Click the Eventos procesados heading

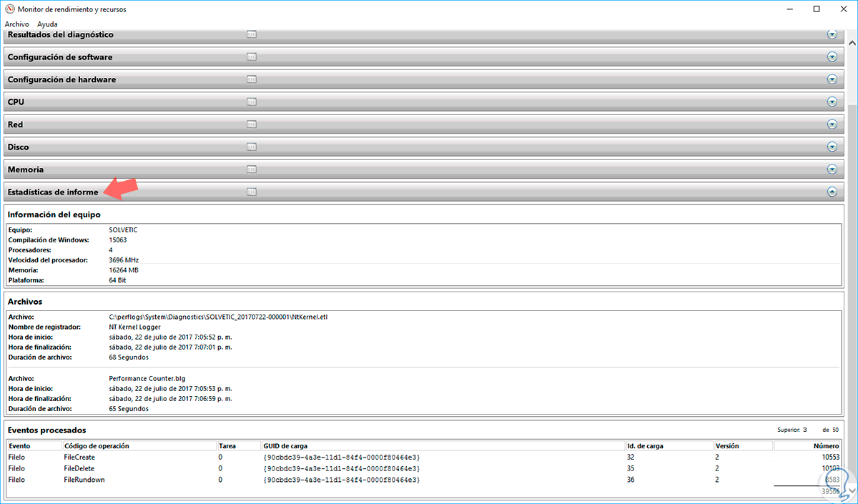click(46, 430)
